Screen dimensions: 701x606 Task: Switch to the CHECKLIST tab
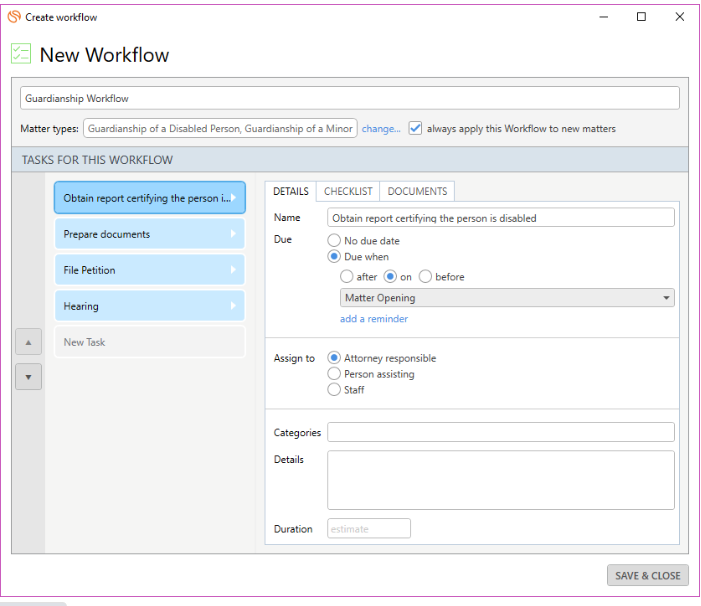(348, 191)
